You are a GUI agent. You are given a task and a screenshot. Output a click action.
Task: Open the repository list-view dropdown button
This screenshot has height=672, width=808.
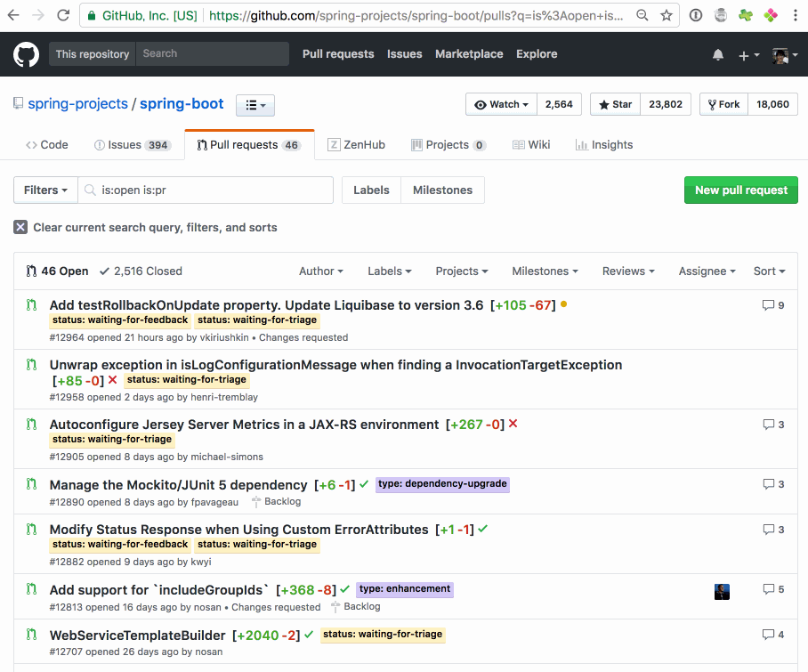(255, 105)
